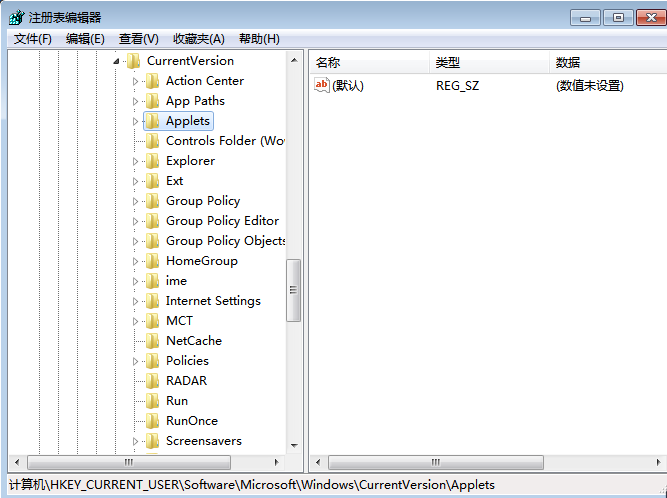Expand the Internet Settings key

click(x=135, y=301)
